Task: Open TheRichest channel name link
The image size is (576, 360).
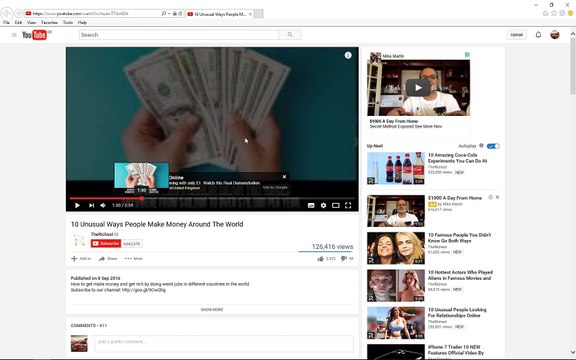Action: [x=102, y=234]
